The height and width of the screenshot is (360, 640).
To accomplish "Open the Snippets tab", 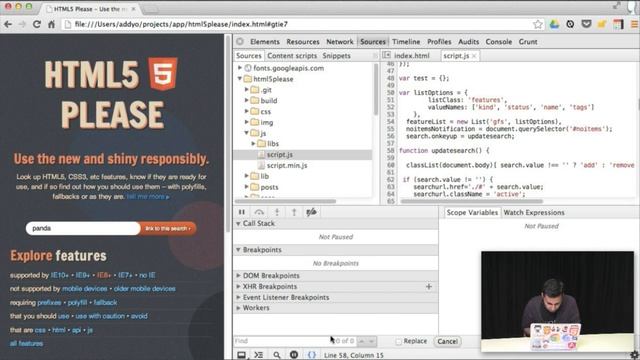I will (336, 56).
